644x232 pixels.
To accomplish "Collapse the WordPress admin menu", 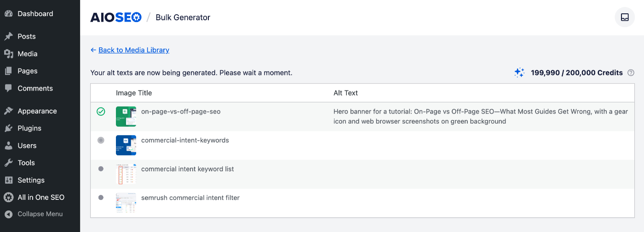I will (40, 214).
